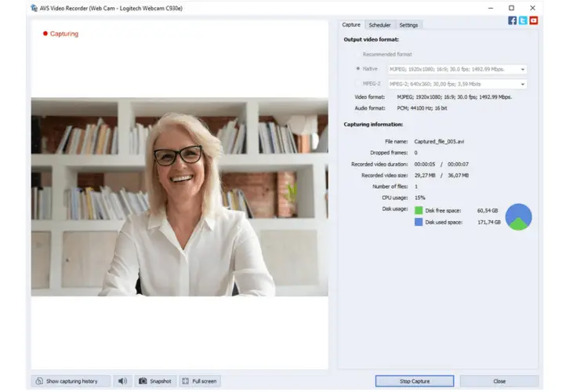The width and height of the screenshot is (573, 392).
Task: Select the Native format radio button
Action: 358,69
